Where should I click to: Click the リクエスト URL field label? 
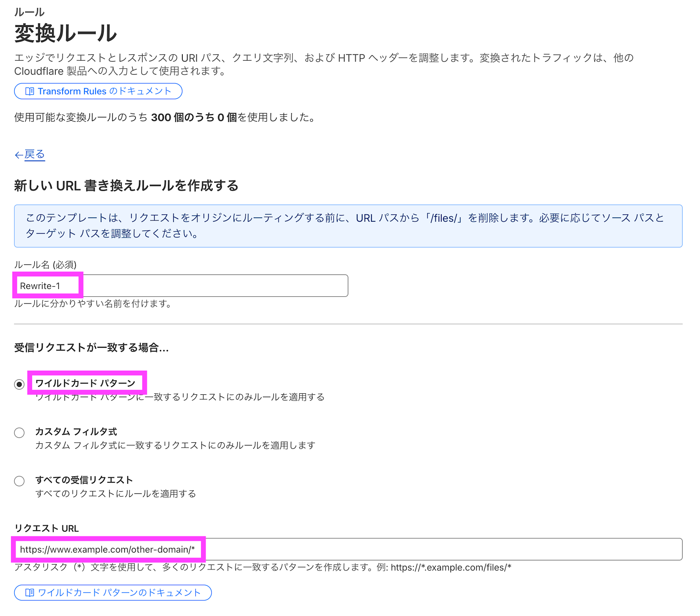(47, 528)
